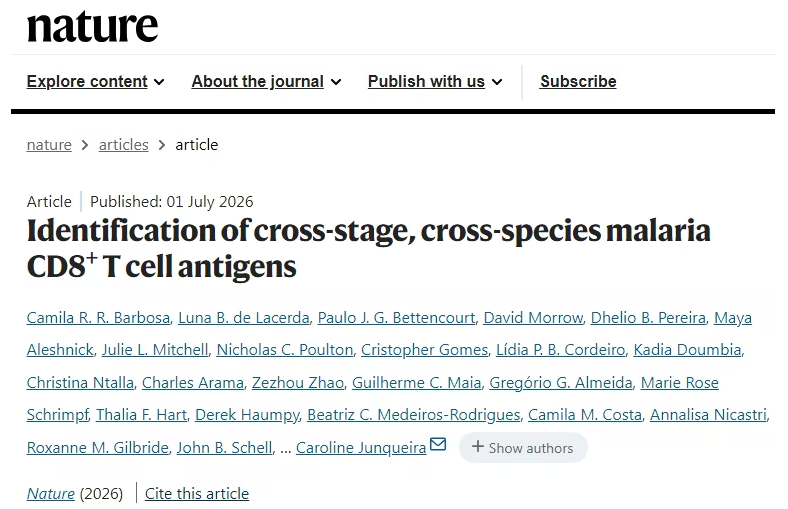The height and width of the screenshot is (509, 788).
Task: Open the Cite this article link
Action: pyautogui.click(x=197, y=493)
